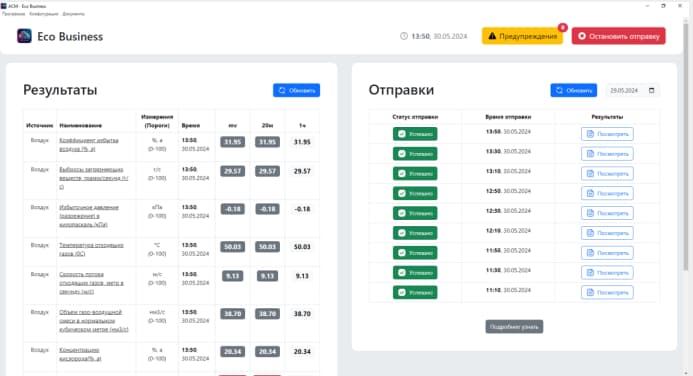This screenshot has height=376, width=693.
Task: Open the yellow Предупреждения warnings button
Action: [522, 36]
